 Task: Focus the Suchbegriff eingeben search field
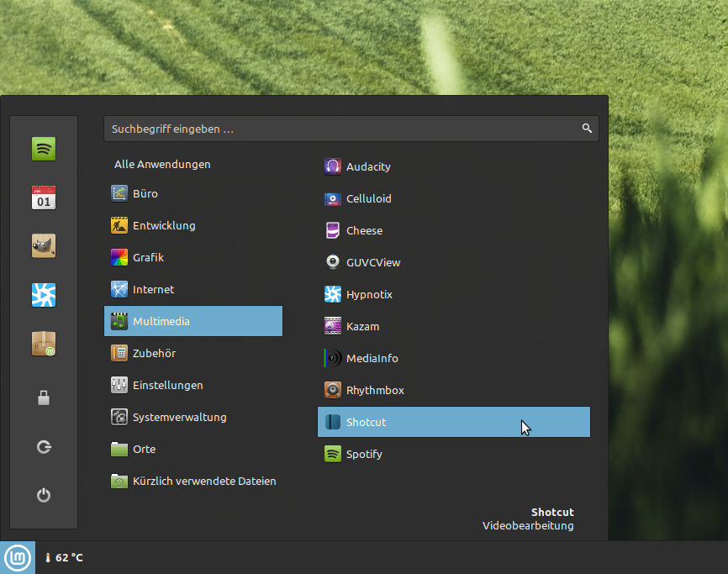coord(336,129)
